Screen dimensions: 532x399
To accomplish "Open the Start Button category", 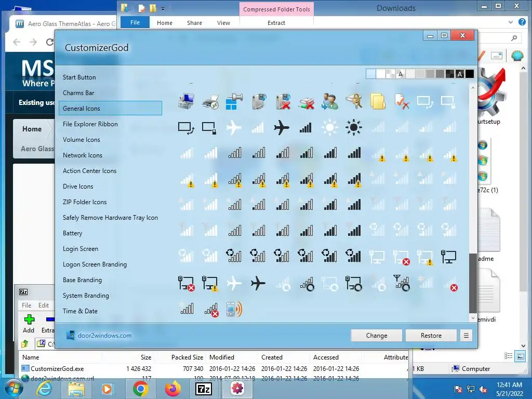I will tap(79, 77).
